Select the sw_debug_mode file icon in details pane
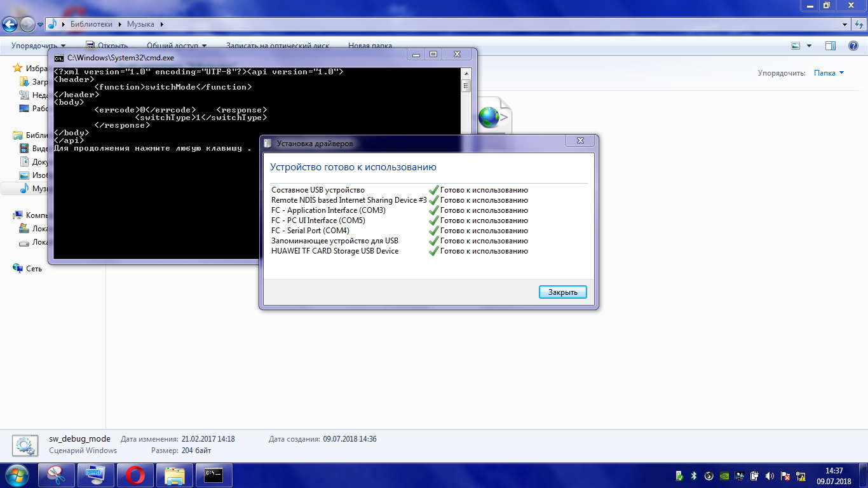 point(25,445)
